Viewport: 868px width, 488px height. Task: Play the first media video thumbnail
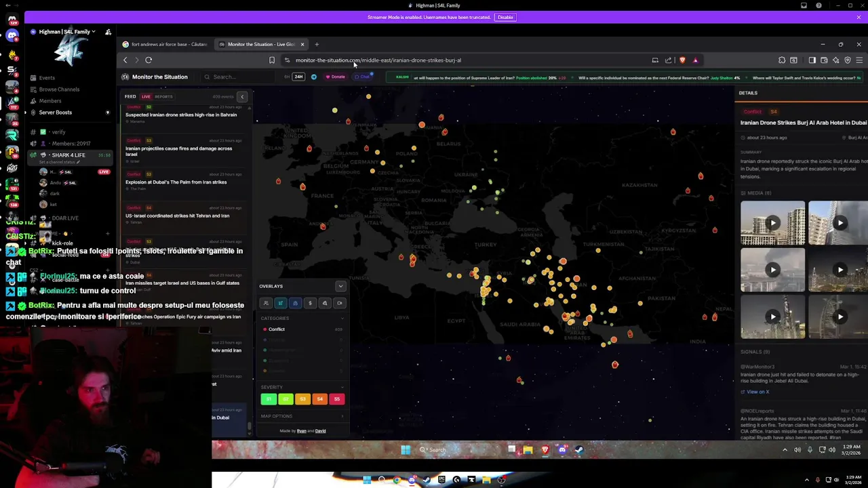click(x=772, y=222)
